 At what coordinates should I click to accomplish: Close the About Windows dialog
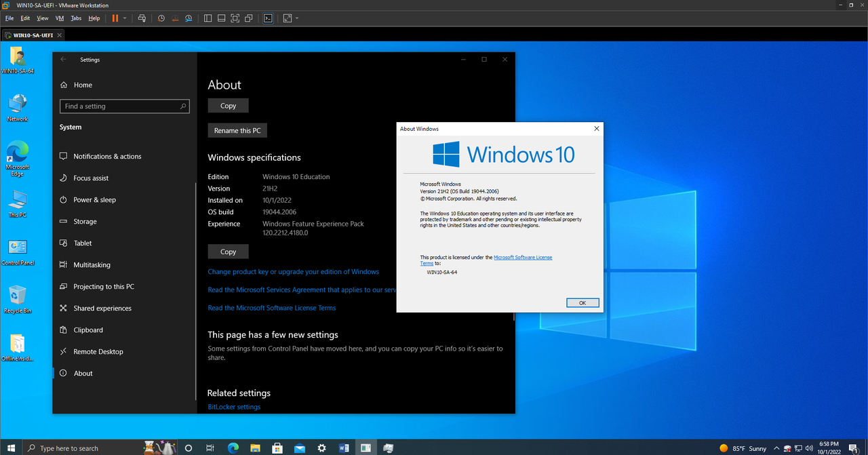point(596,129)
